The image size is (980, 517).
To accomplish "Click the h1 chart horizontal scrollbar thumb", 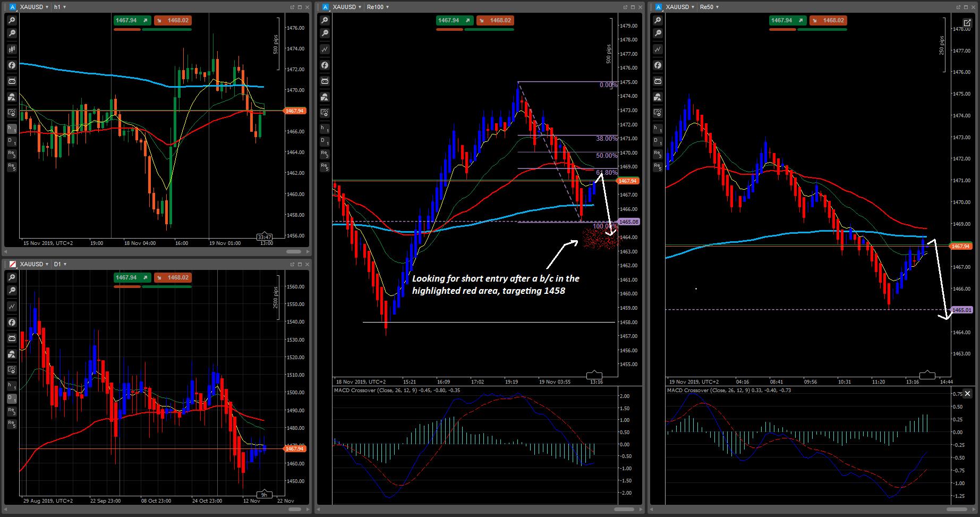I will tap(293, 251).
